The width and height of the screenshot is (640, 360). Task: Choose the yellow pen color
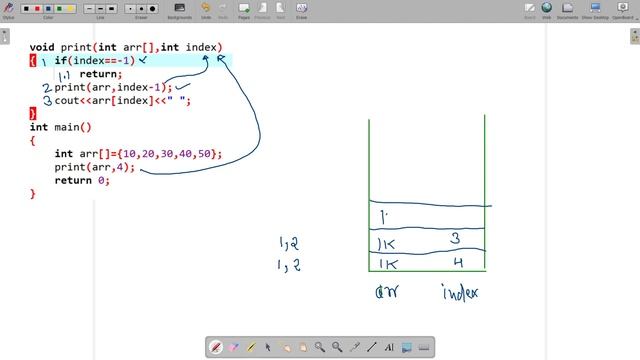pos(70,9)
